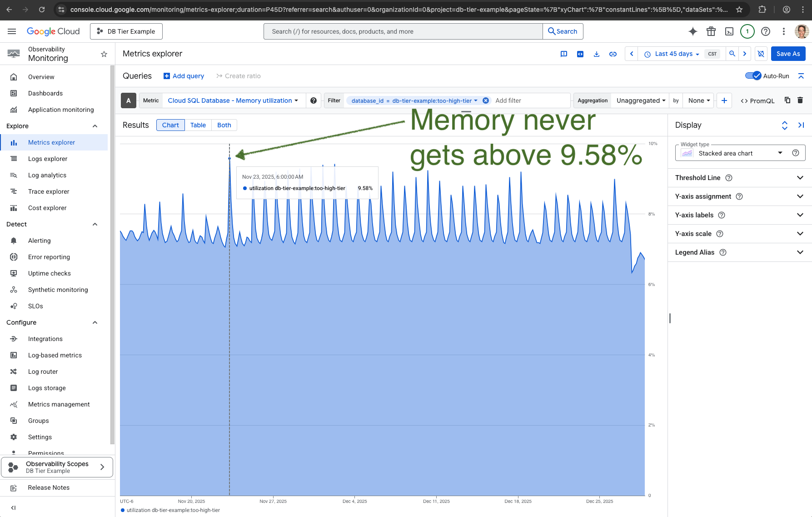Click the Save As button
This screenshot has width=812, height=517.
788,54
